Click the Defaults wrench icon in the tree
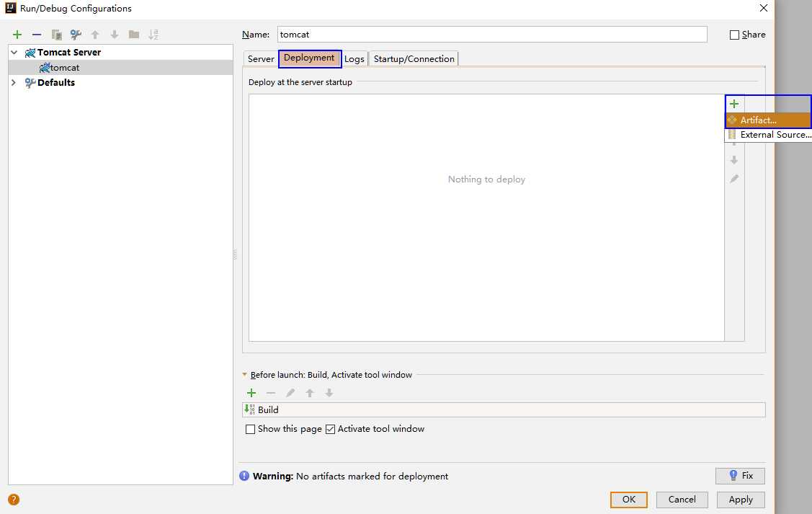Viewport: 812px width, 514px height. click(30, 82)
